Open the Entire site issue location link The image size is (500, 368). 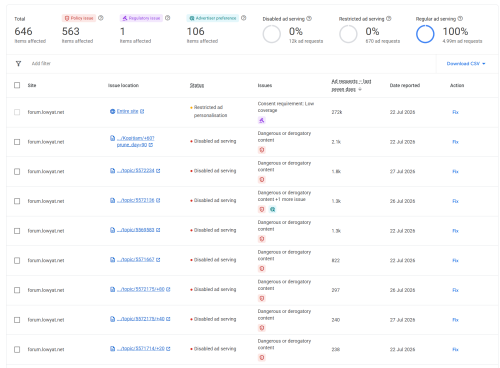tap(127, 111)
